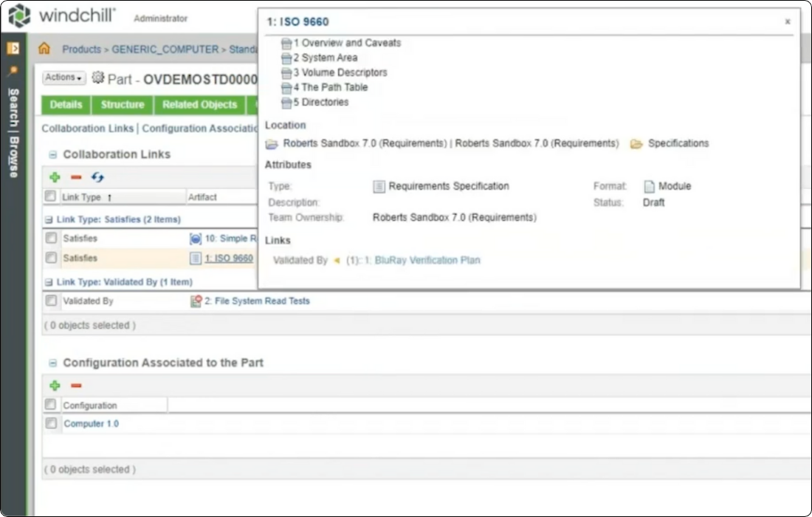This screenshot has width=812, height=517.
Task: Add a collaboration link with green plus
Action: point(55,177)
